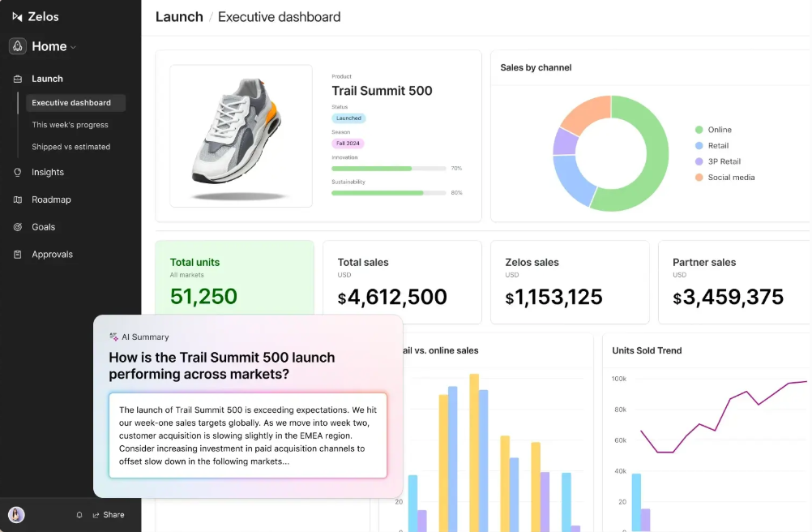Click the Zelos logo icon
The image size is (812, 532).
coord(17,16)
